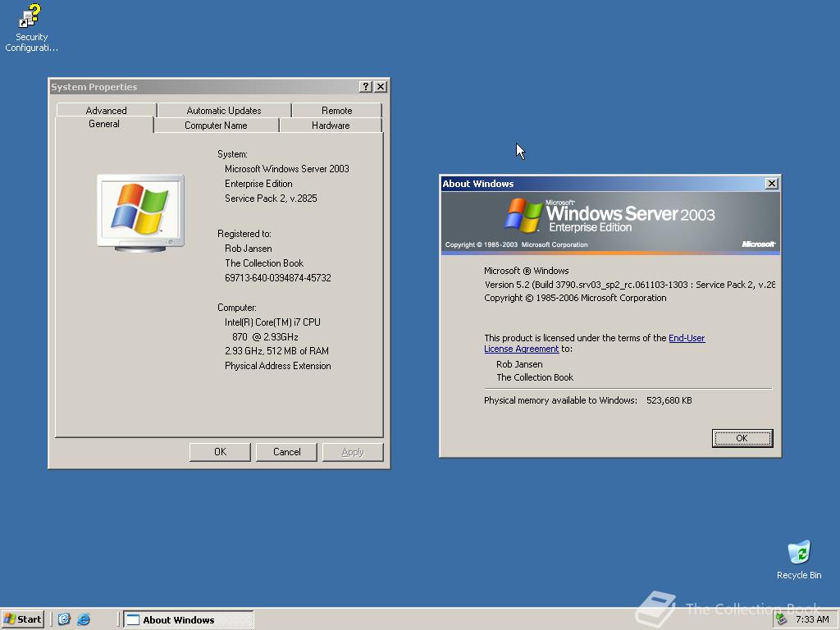Close the System Properties dialog
Image resolution: width=840 pixels, height=630 pixels.
click(381, 87)
